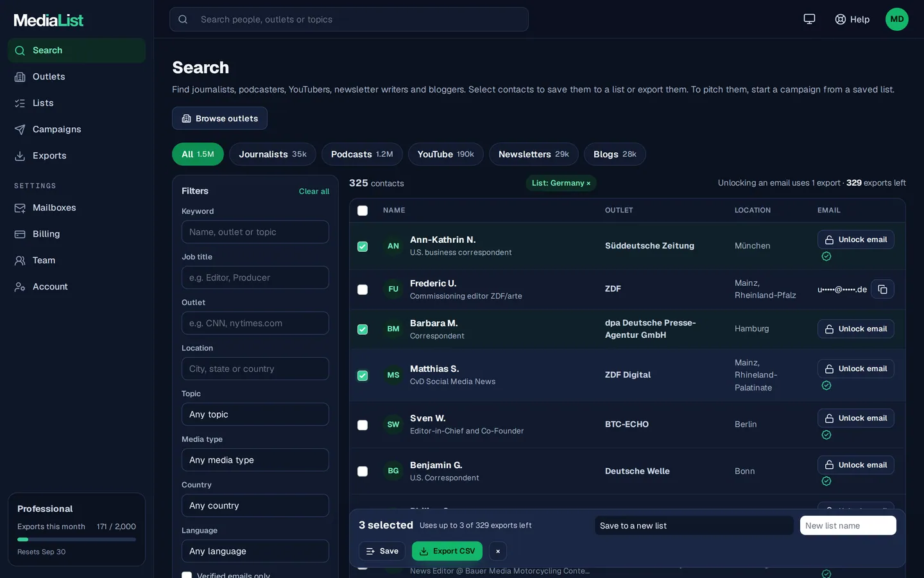Click the FU avatar for Frederic U.
This screenshot has width=924, height=578.
tap(393, 289)
